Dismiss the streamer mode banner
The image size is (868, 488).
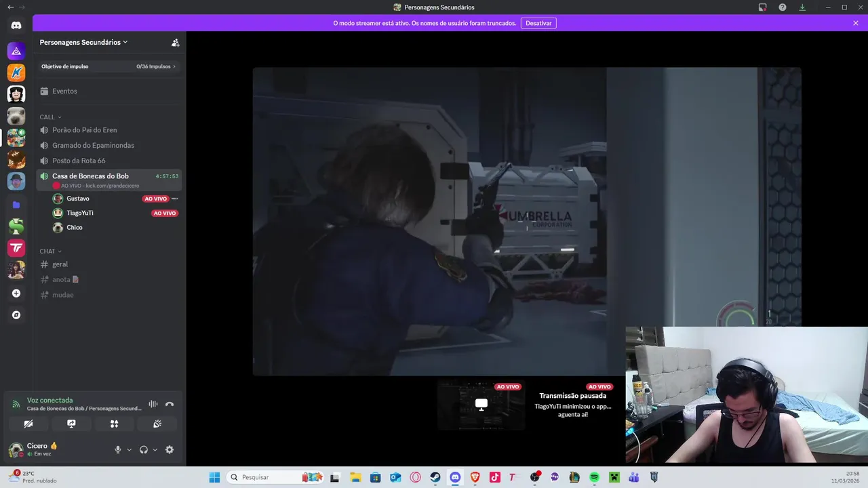pos(856,23)
